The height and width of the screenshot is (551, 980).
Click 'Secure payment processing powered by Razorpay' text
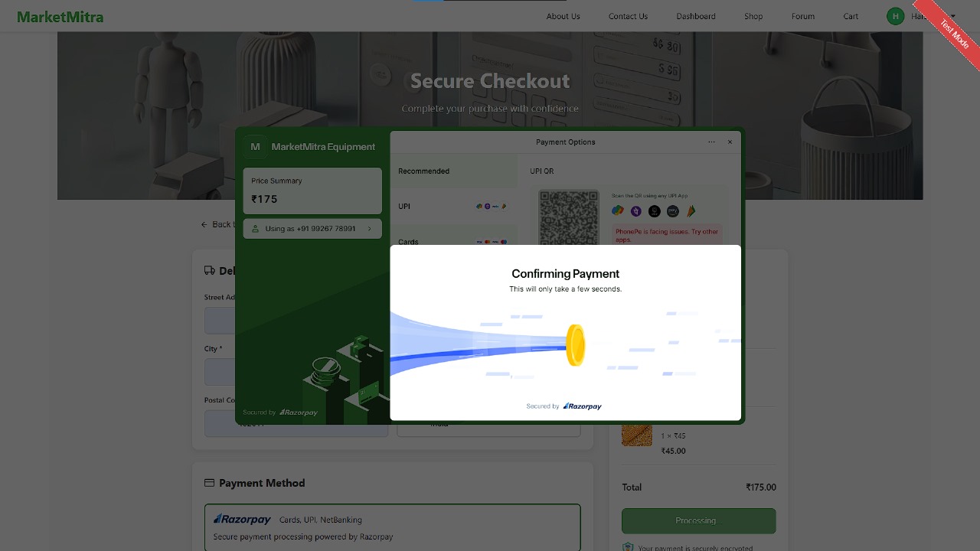pos(303,537)
